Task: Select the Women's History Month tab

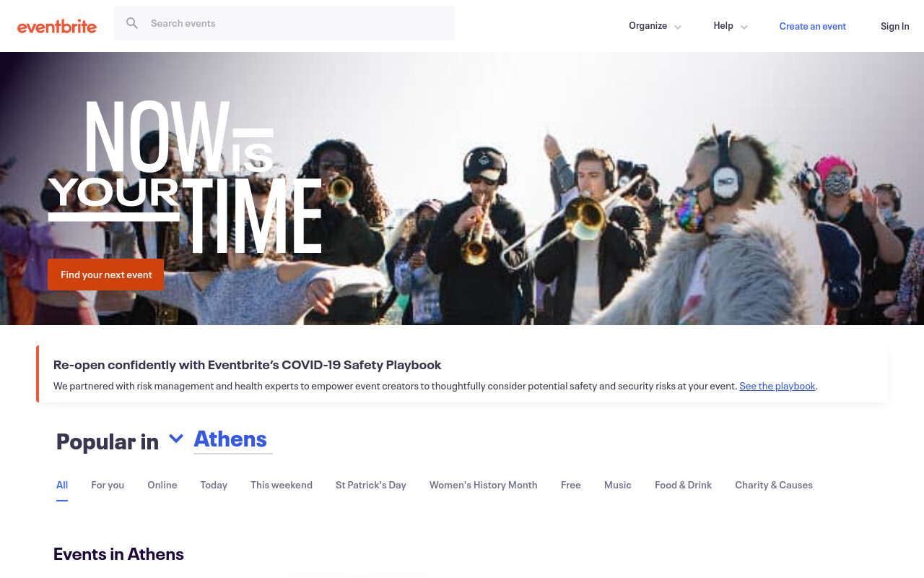Action: (x=484, y=485)
